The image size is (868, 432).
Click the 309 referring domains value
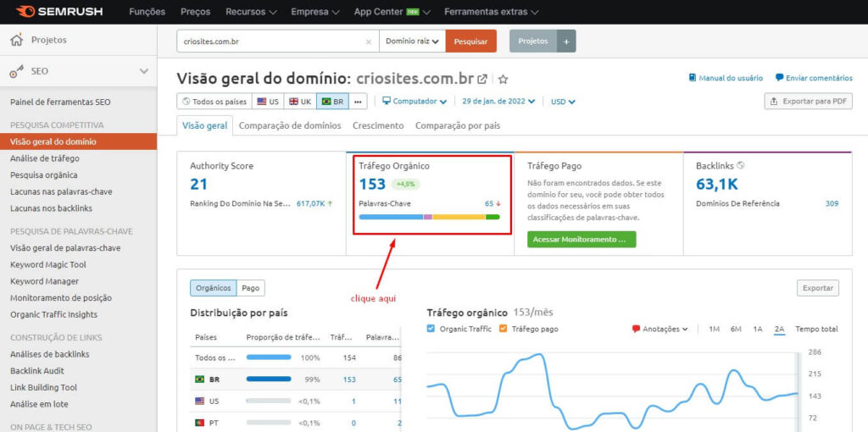tap(832, 203)
